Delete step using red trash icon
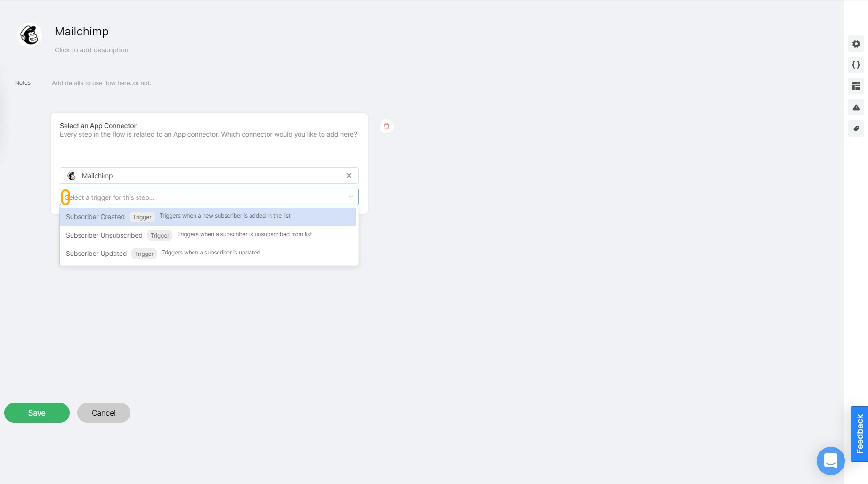 point(386,126)
